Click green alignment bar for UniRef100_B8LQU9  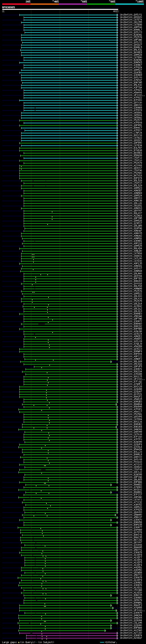[x=66, y=361]
